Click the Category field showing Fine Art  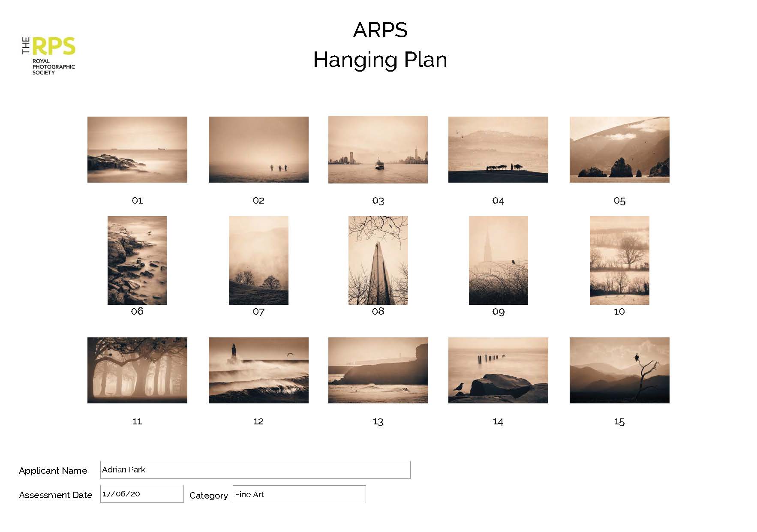(299, 494)
